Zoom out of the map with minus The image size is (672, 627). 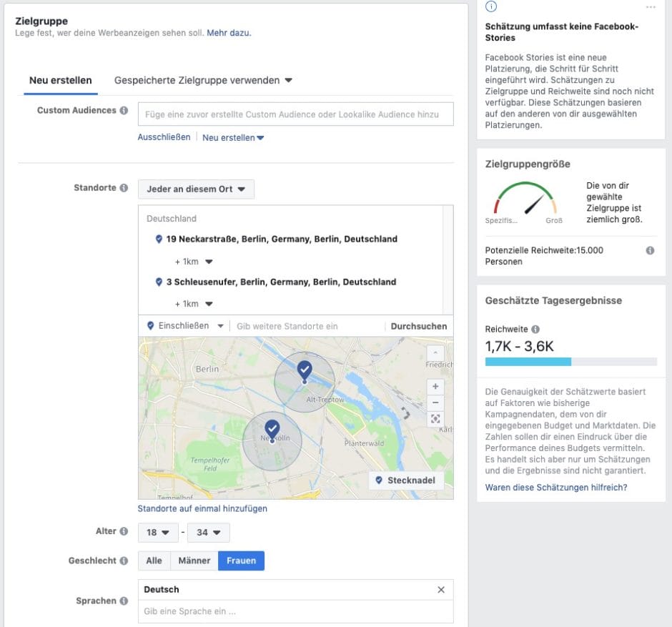click(435, 403)
